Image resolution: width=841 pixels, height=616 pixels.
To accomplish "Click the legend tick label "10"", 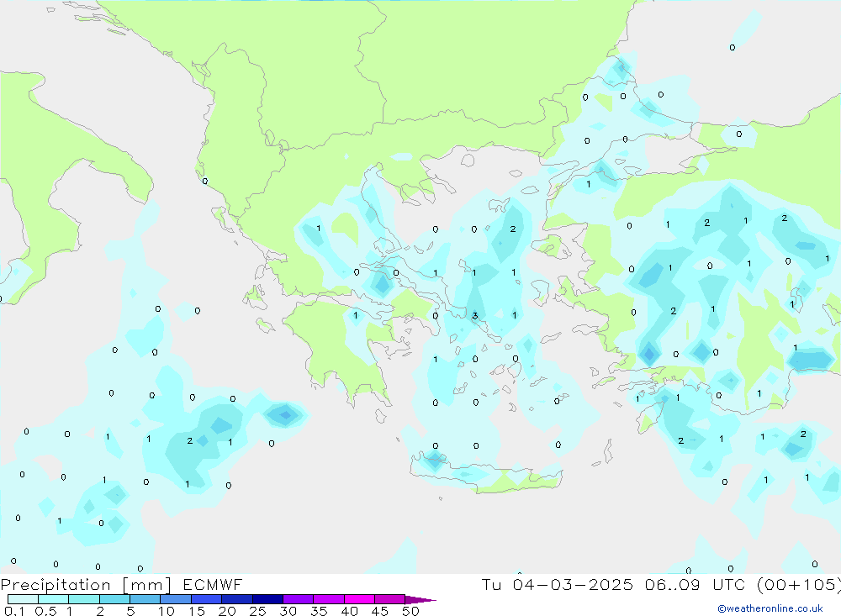I will pyautogui.click(x=167, y=611).
